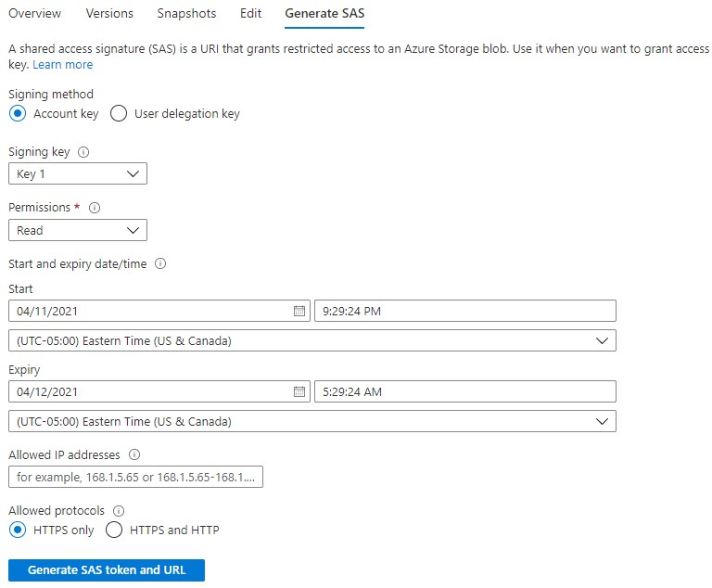Click the Allowed IP addresses info icon

tap(134, 454)
